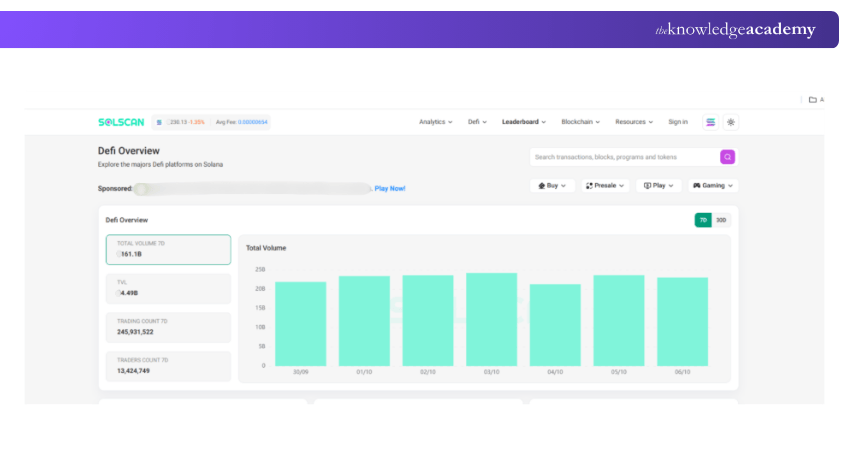Select the 7D time range

click(x=703, y=220)
